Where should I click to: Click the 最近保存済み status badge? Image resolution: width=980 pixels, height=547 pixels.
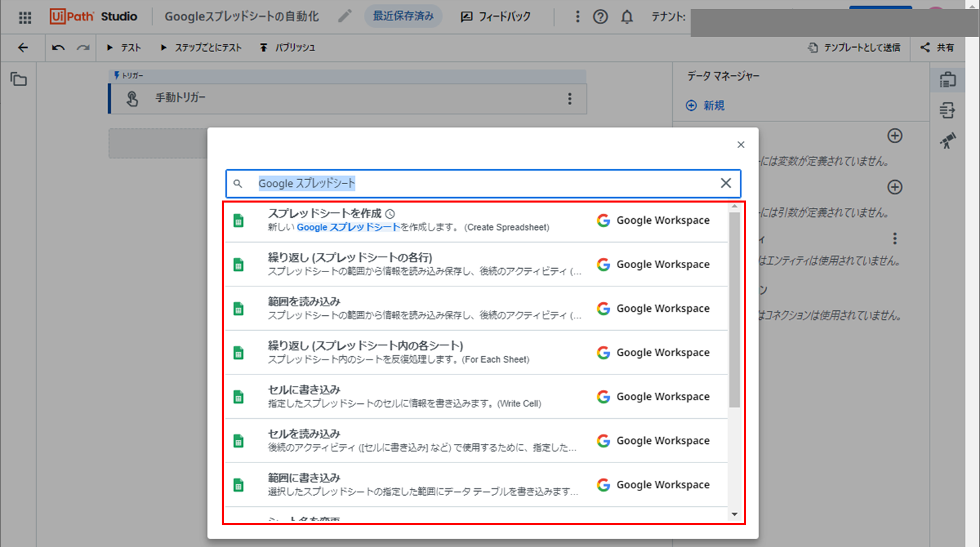point(403,16)
